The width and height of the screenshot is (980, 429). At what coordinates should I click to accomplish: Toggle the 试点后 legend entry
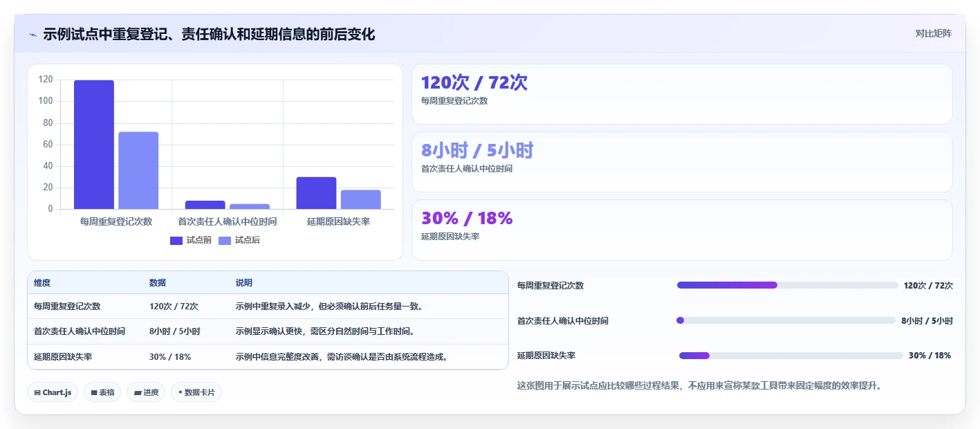coord(239,240)
